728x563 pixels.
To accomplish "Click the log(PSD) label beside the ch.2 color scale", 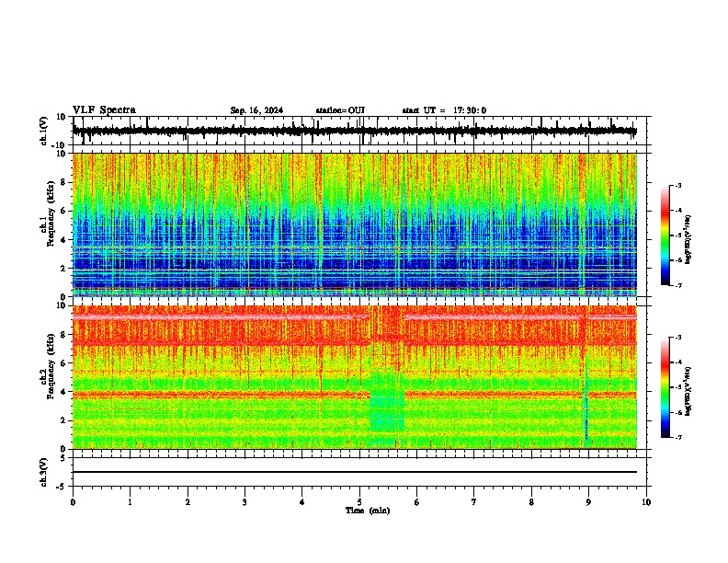I will pyautogui.click(x=688, y=392).
